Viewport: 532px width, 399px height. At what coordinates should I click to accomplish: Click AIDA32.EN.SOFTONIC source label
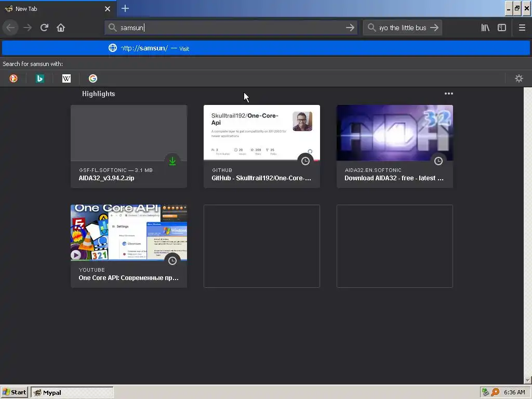point(373,170)
